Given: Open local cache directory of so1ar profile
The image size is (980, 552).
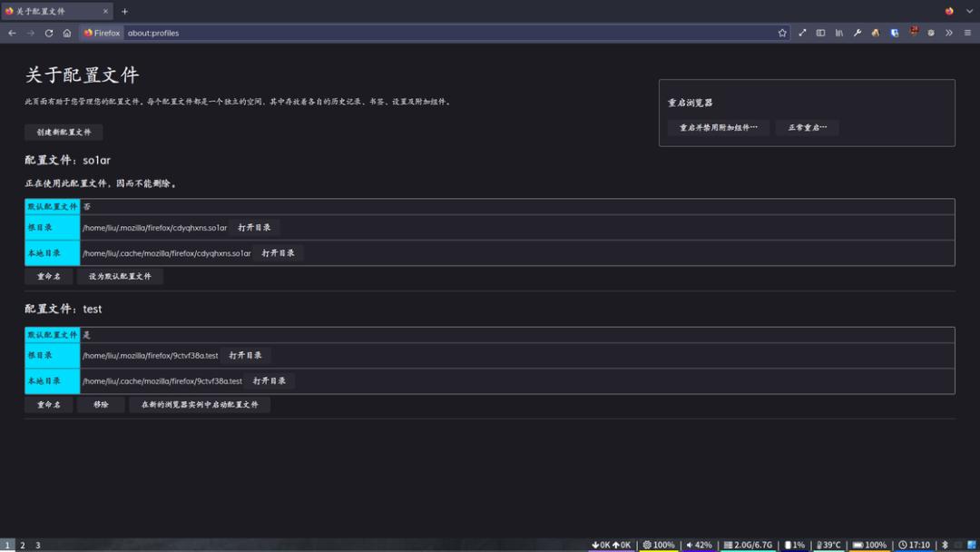Looking at the screenshot, I should point(278,253).
